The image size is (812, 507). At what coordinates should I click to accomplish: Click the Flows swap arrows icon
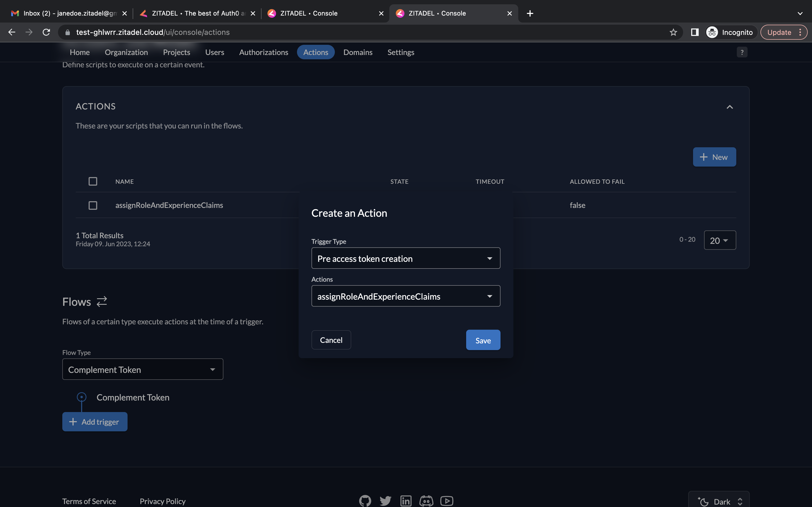click(102, 302)
